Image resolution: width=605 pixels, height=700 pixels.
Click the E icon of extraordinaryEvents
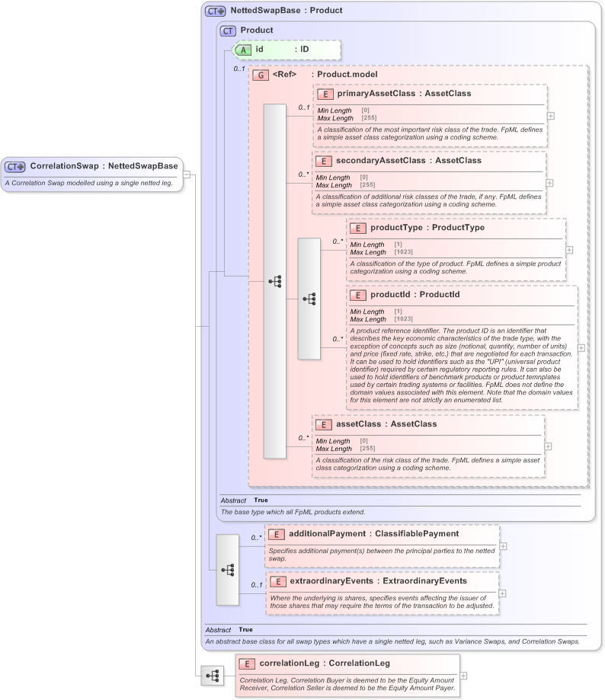click(x=278, y=582)
